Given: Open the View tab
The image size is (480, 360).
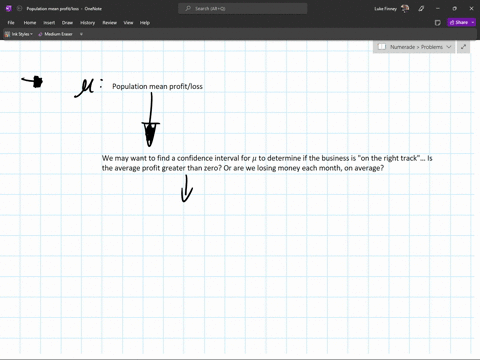Looking at the screenshot, I should coord(128,23).
